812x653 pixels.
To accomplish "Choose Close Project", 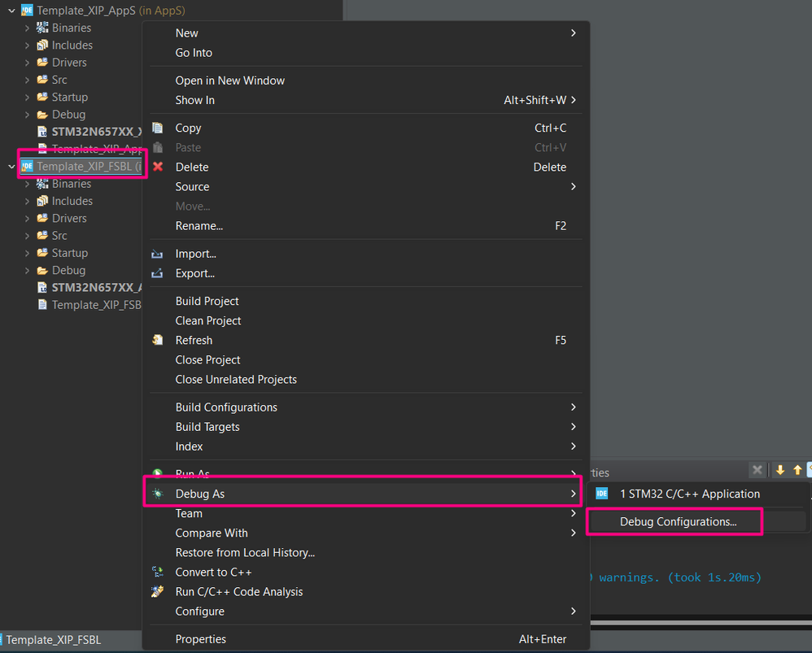I will 365,359.
